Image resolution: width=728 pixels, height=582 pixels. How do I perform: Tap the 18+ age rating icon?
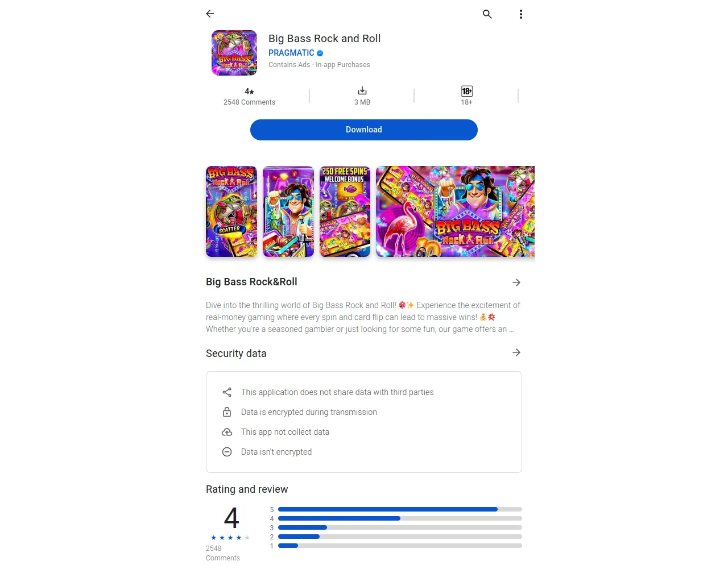click(467, 91)
